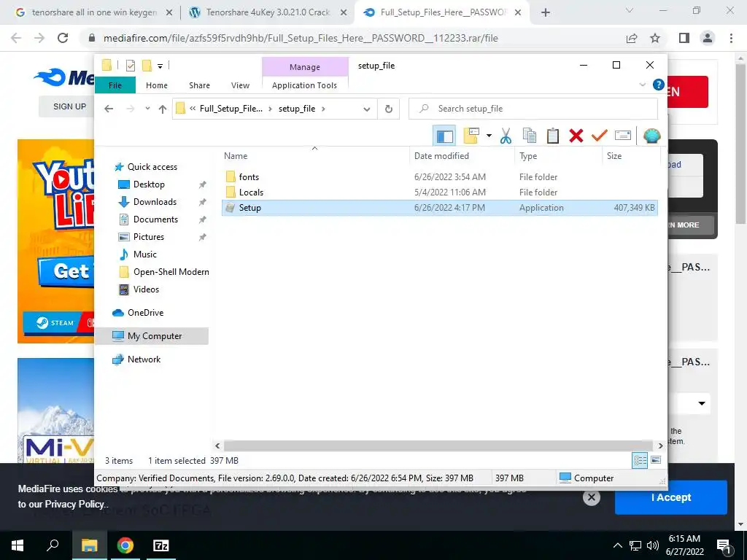Go up one folder level arrow
Screen dimensions: 747x560
point(163,109)
